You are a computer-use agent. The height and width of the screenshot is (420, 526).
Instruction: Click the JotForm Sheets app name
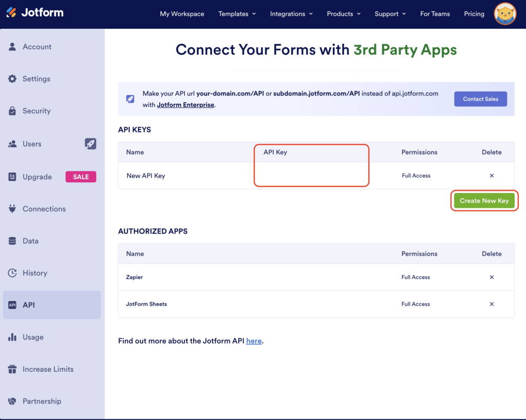click(x=146, y=304)
